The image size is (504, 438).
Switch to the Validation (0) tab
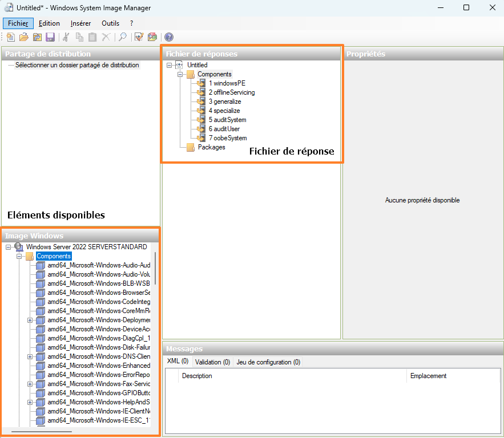tap(212, 362)
